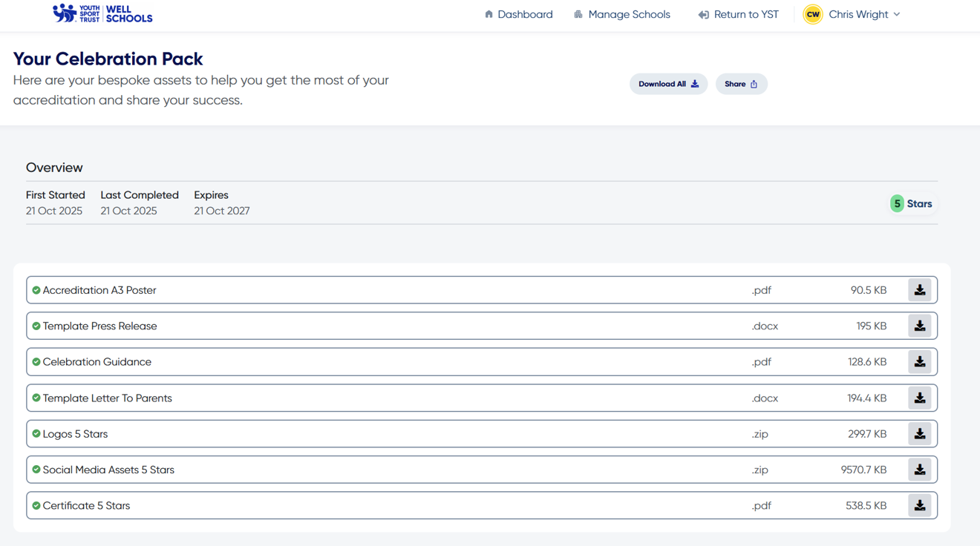Click the green 5 Stars badge
This screenshot has width=980, height=546.
click(911, 204)
